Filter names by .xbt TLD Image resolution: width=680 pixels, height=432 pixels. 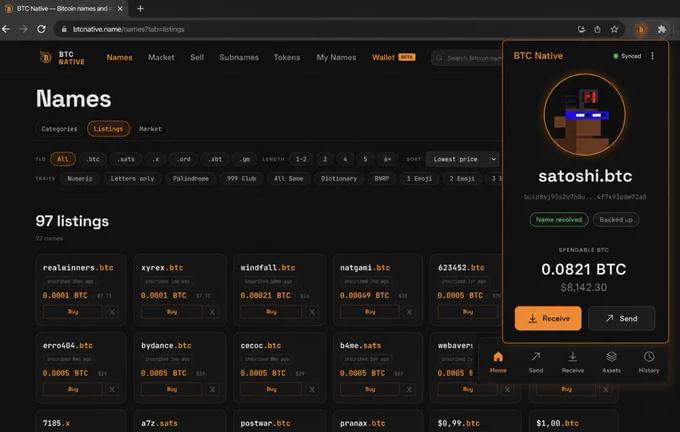(215, 159)
